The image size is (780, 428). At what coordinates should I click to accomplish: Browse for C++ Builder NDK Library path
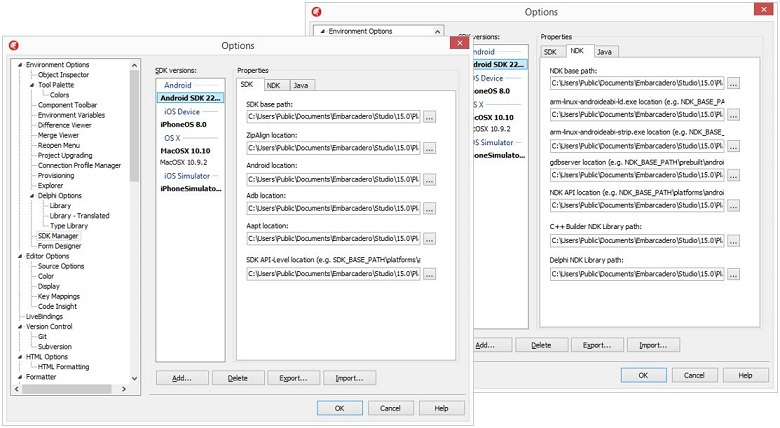pyautogui.click(x=733, y=241)
